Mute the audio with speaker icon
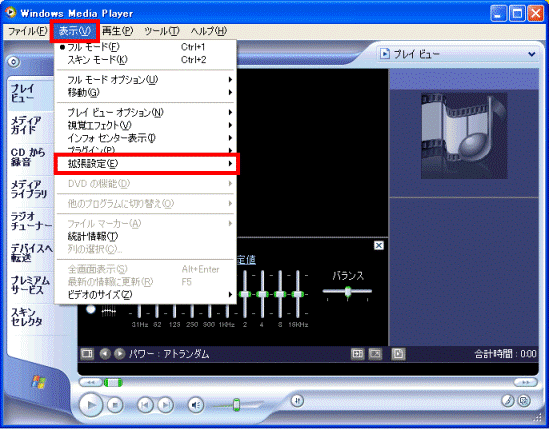The image size is (549, 430). pos(196,405)
